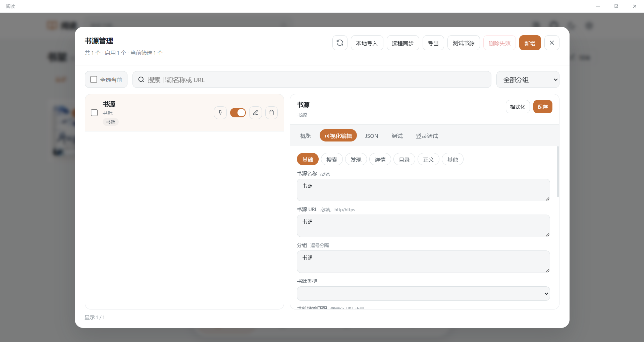Click the 书源 URL text field
The height and width of the screenshot is (342, 644).
click(423, 226)
